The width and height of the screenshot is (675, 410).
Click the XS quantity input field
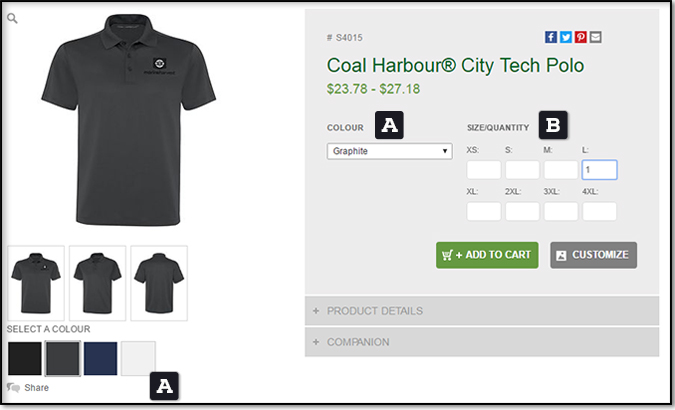484,170
